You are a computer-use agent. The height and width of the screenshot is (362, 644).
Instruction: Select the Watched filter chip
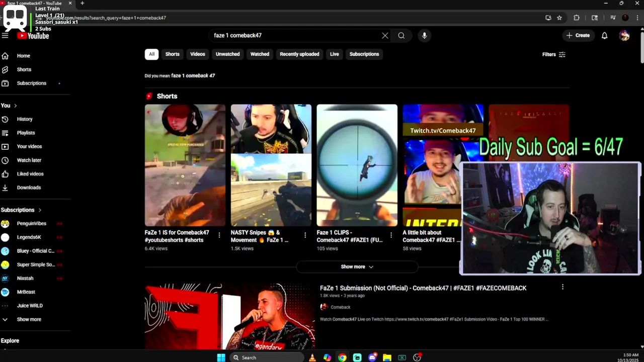point(260,54)
